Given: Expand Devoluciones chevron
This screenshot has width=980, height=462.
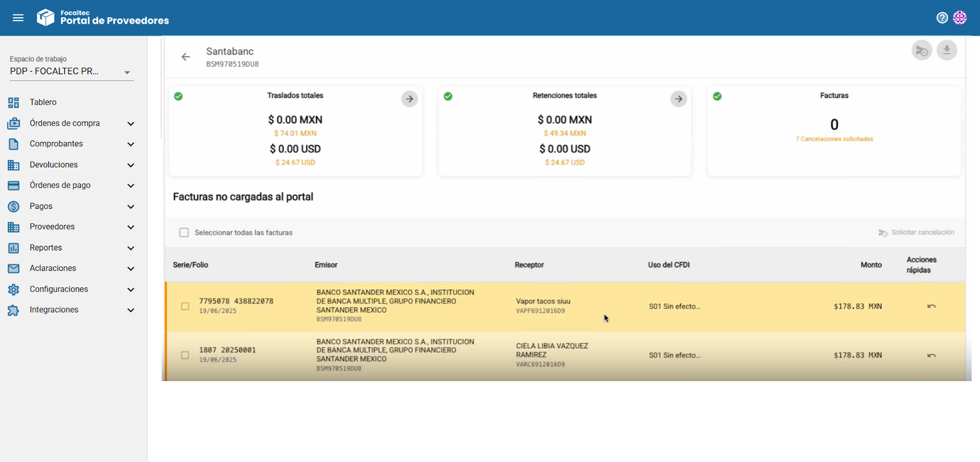Looking at the screenshot, I should coord(130,165).
